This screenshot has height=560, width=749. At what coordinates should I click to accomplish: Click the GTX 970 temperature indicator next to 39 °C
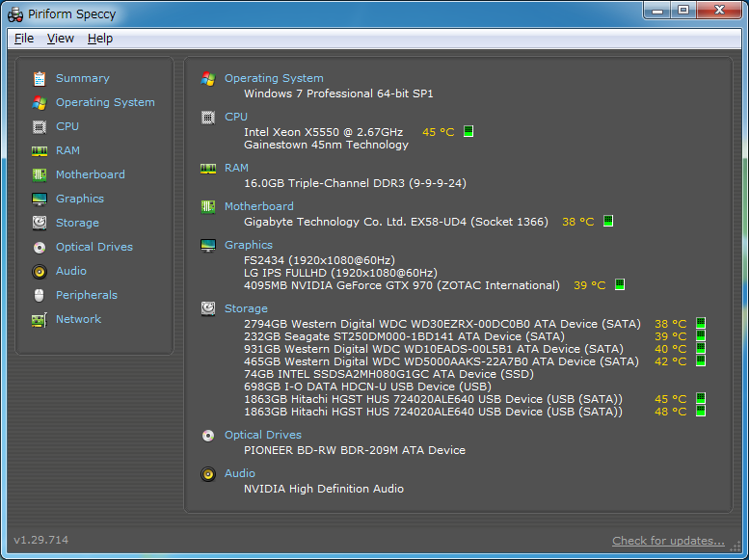click(x=620, y=284)
